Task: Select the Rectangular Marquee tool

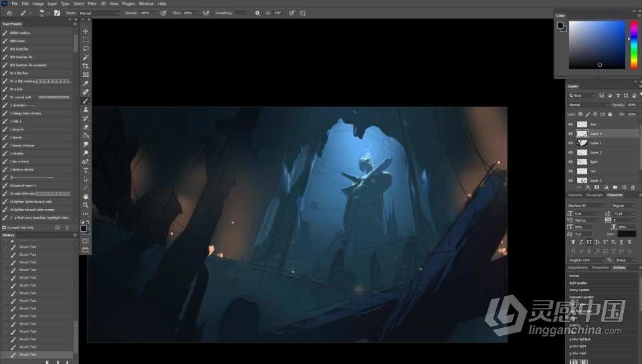Action: (86, 39)
